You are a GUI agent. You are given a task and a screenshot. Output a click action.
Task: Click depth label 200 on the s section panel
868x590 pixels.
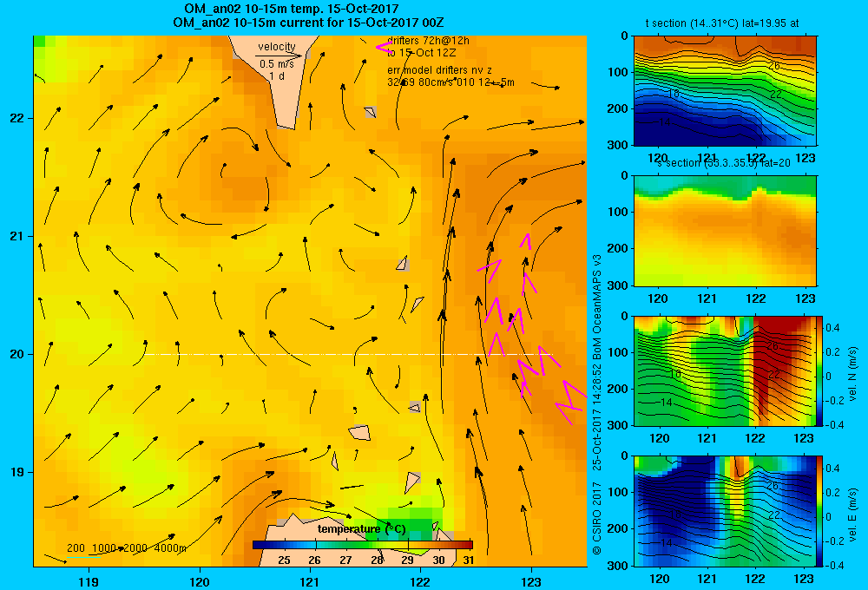coord(619,248)
